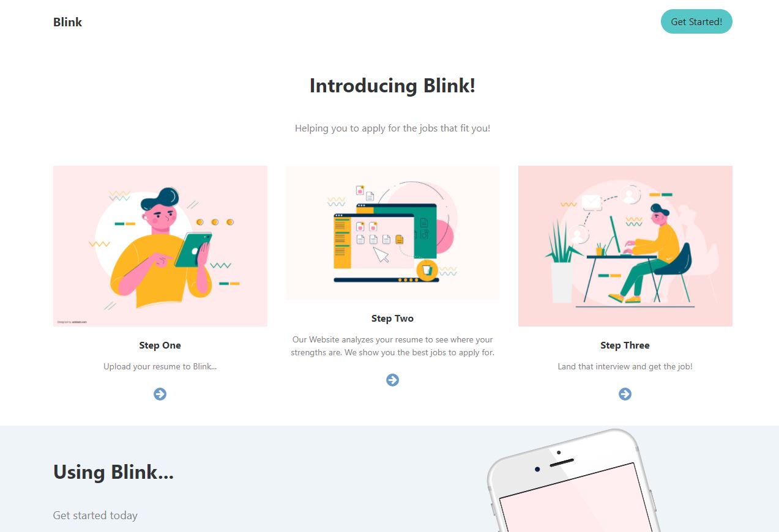Viewport: 779px width, 532px height.
Task: Click the arrow icon under Step One
Action: click(160, 394)
